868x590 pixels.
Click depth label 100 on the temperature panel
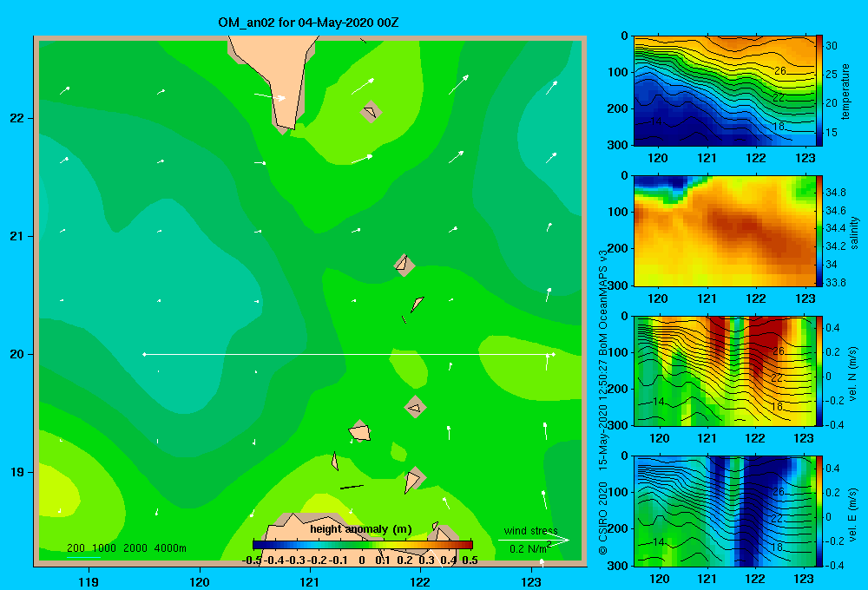point(617,72)
